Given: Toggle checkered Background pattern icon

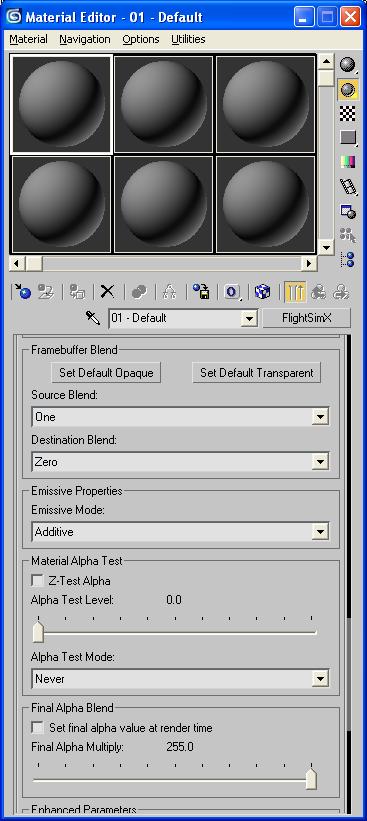Looking at the screenshot, I should click(348, 113).
